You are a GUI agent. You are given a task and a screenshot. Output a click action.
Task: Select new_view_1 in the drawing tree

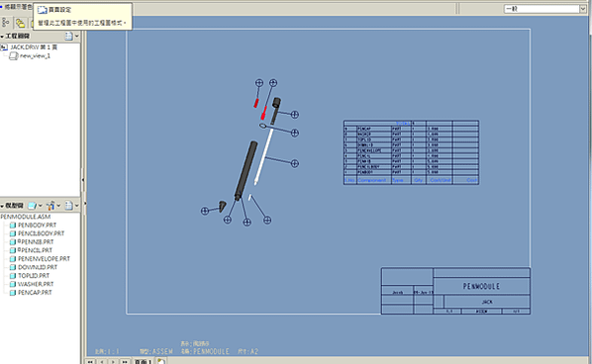pos(35,55)
